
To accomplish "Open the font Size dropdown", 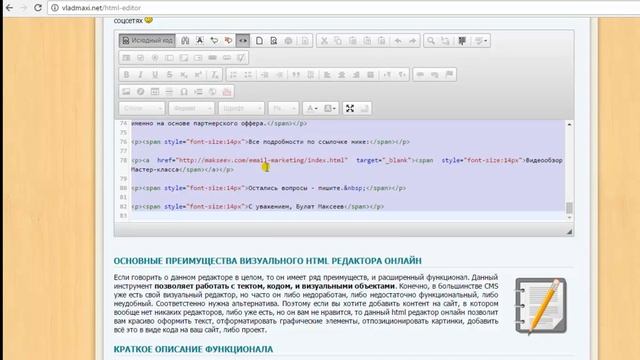I will tap(283, 108).
